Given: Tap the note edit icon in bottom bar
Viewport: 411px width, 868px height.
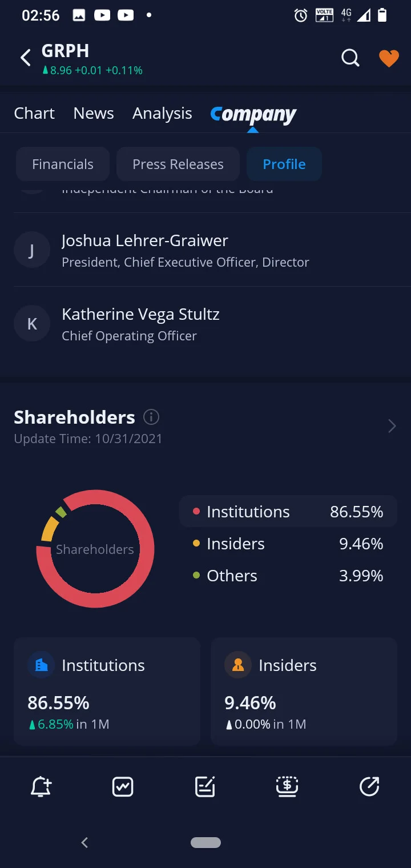Looking at the screenshot, I should (205, 787).
